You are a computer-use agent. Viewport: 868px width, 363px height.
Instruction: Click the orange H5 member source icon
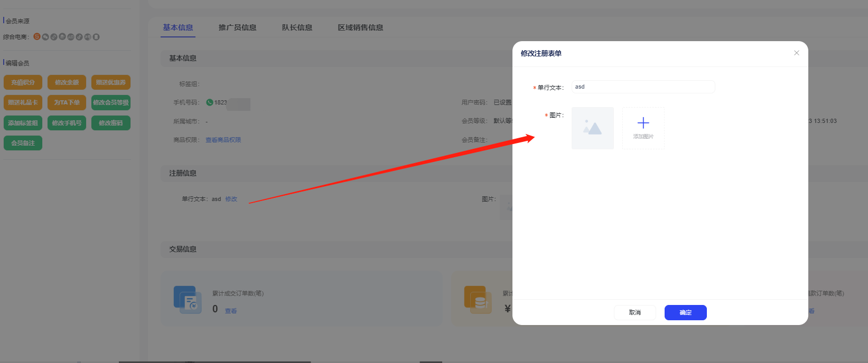(x=37, y=37)
